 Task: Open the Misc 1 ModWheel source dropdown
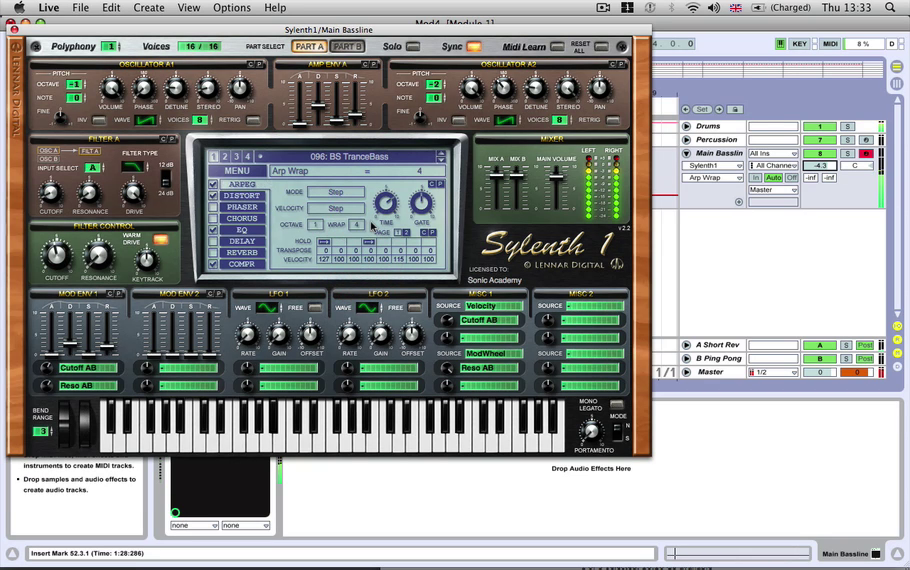point(494,353)
